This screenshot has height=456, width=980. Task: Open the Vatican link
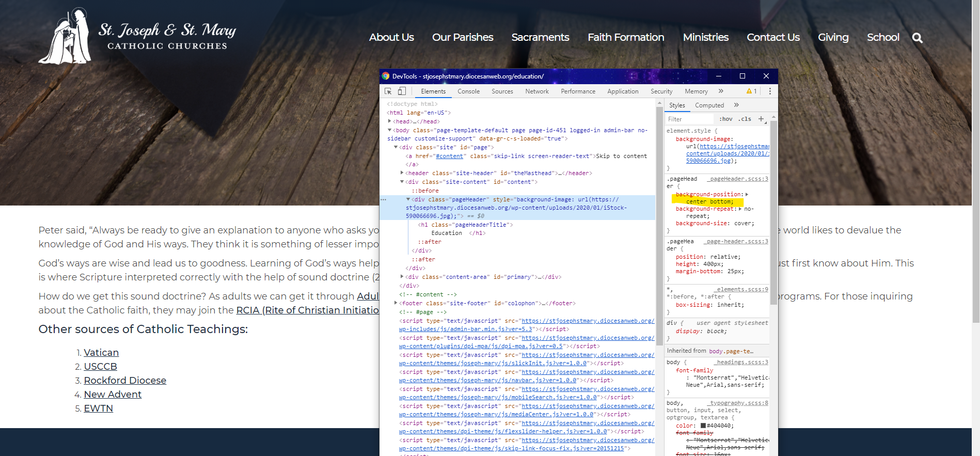click(x=101, y=353)
